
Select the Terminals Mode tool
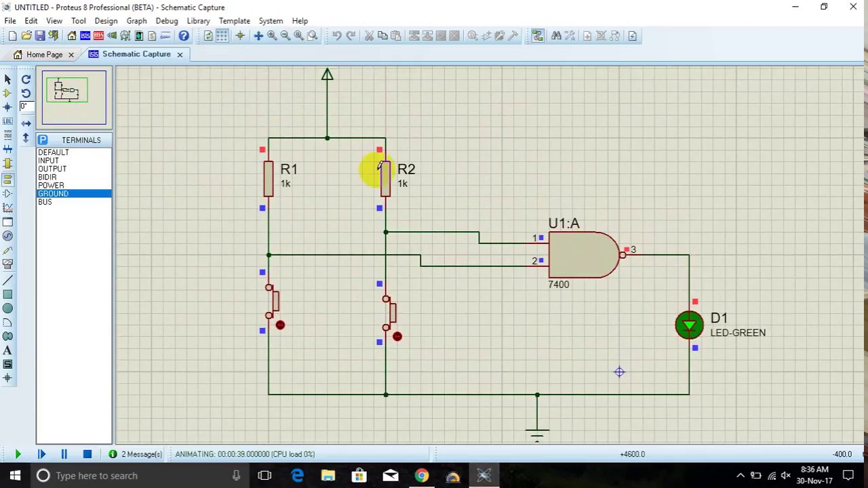coord(7,179)
